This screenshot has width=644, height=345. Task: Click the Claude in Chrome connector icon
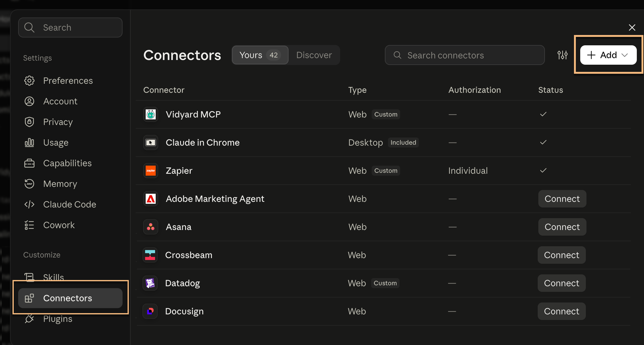pyautogui.click(x=151, y=142)
